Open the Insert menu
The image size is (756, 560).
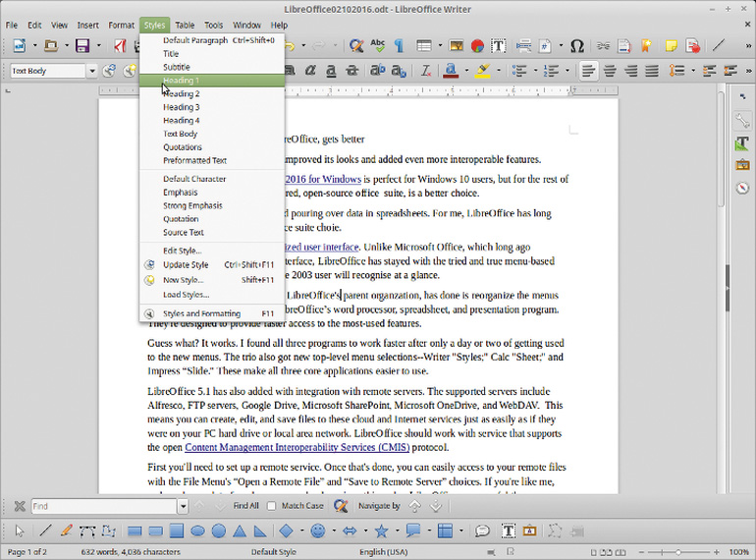point(87,26)
